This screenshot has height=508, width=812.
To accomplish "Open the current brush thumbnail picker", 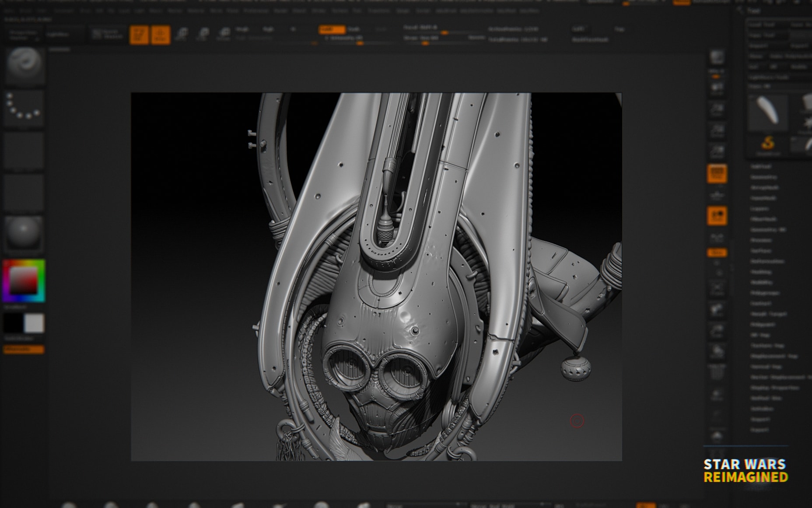I will (24, 66).
